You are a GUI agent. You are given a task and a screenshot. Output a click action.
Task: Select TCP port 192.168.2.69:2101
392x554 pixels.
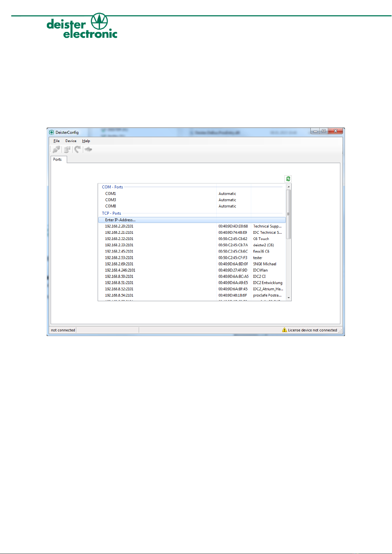coord(119,264)
